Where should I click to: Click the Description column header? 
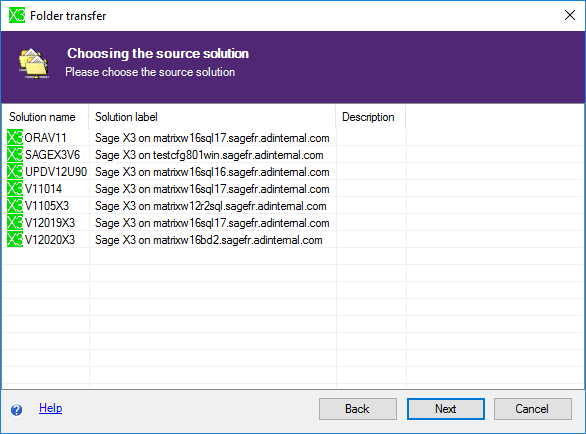pyautogui.click(x=371, y=117)
